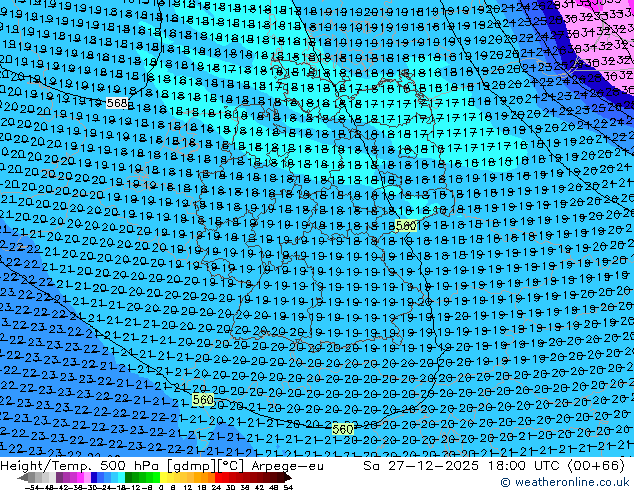Pick the bright red 24 swatch in legend
Viewport: 634px width, 490px height.
(x=218, y=478)
